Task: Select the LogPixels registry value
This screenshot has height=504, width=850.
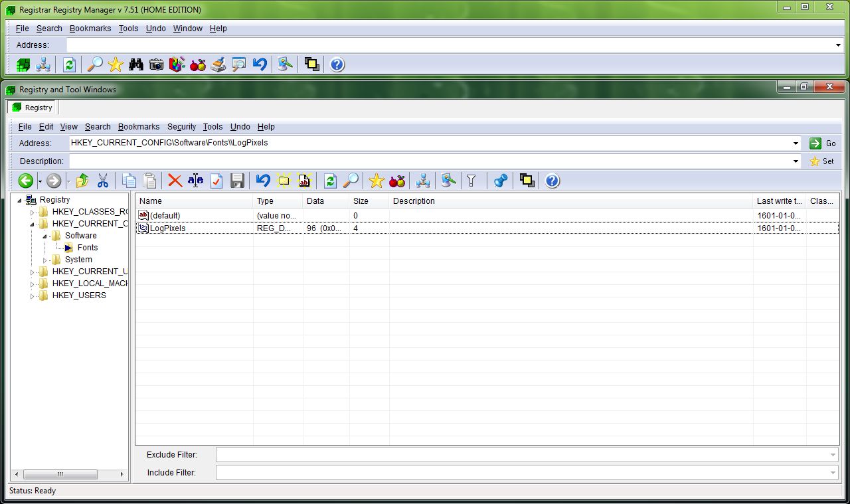Action: point(167,228)
